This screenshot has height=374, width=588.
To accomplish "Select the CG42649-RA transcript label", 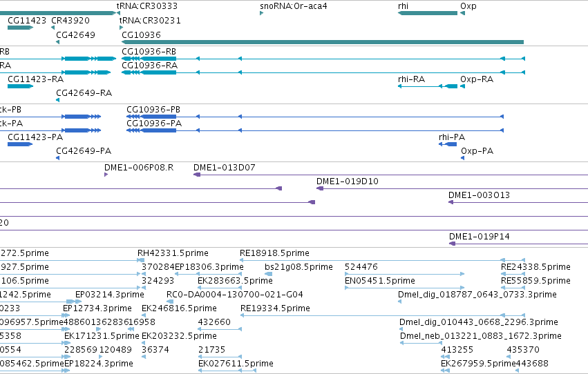I will coord(84,93).
